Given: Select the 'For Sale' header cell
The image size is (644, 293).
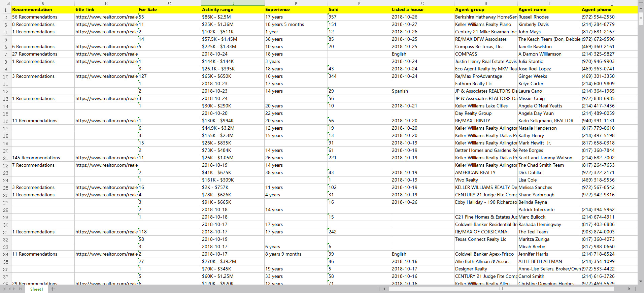Looking at the screenshot, I should 169,10.
